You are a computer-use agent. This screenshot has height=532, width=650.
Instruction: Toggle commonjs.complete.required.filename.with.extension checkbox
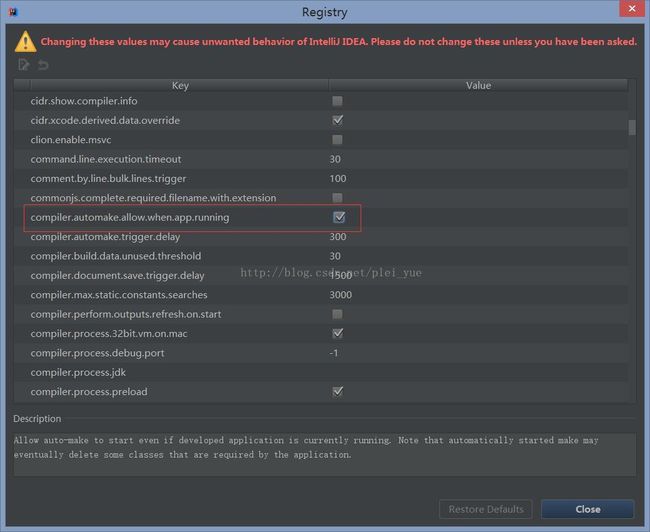click(337, 198)
